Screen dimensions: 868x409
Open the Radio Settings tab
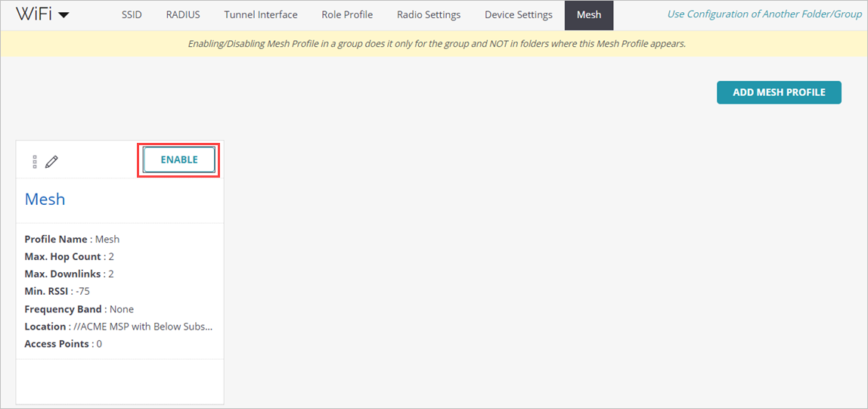(x=429, y=15)
